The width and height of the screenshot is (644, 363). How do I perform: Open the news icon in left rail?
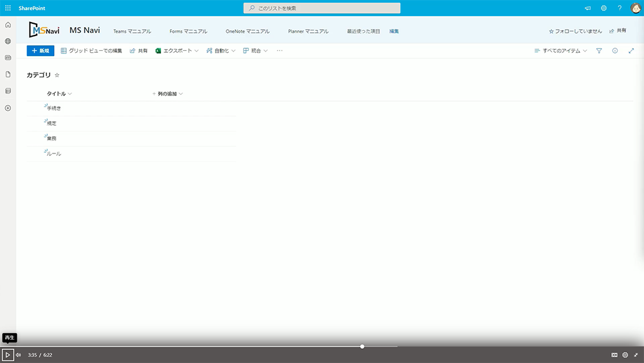pyautogui.click(x=8, y=57)
